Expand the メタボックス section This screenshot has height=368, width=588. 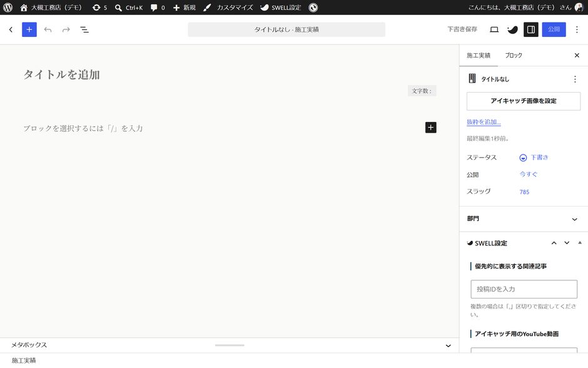[x=448, y=345]
